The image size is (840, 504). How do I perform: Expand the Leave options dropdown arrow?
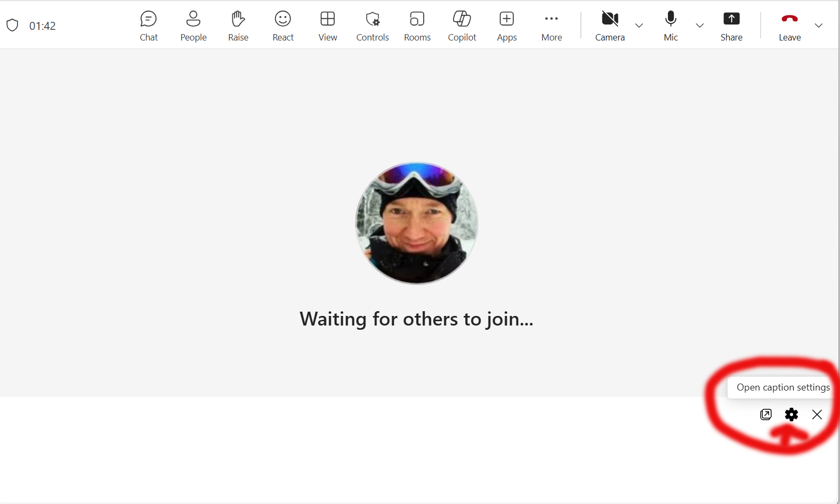click(819, 26)
